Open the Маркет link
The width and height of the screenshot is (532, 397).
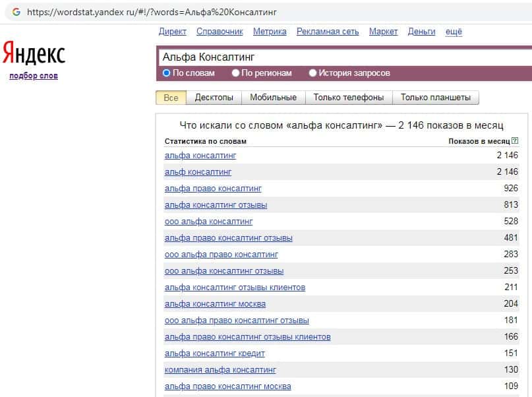point(383,32)
